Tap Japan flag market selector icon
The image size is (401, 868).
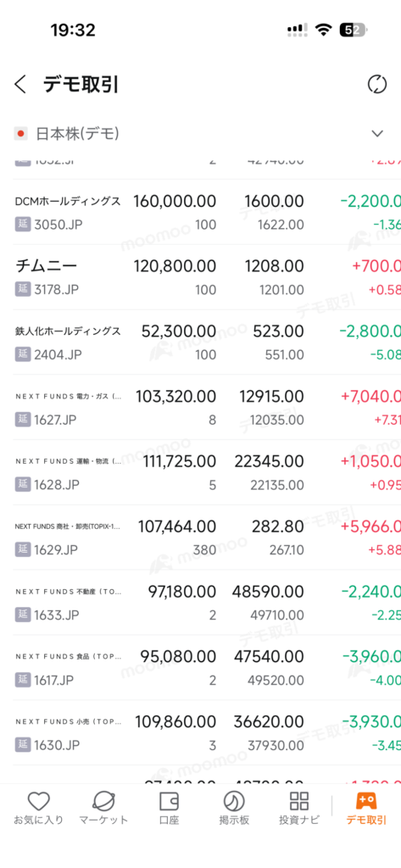(x=21, y=133)
